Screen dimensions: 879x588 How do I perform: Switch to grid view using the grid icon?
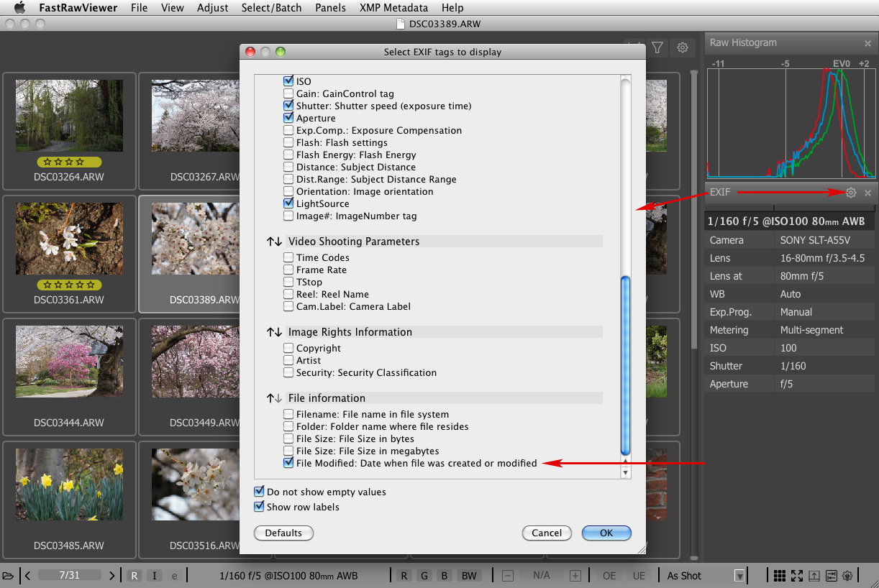pyautogui.click(x=779, y=576)
